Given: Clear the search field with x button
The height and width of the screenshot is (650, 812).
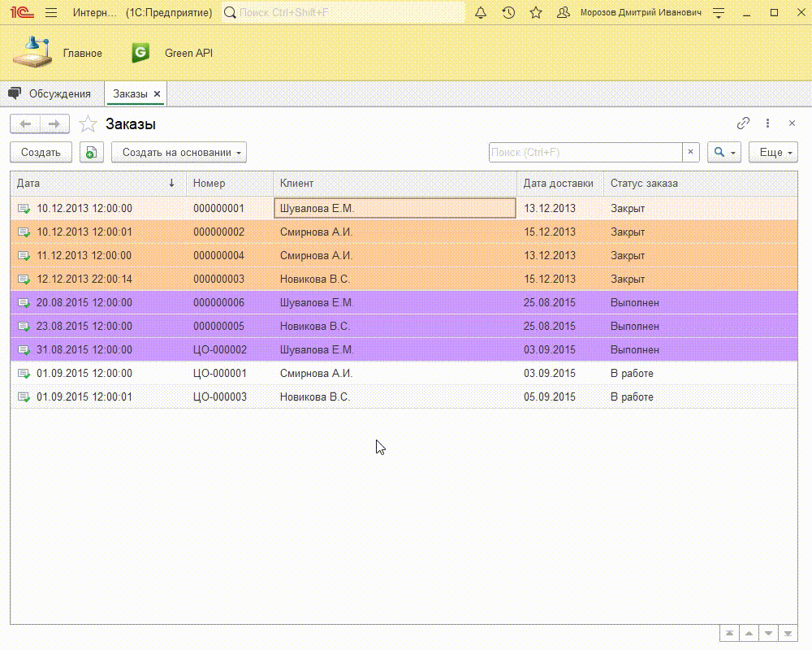Looking at the screenshot, I should (x=691, y=152).
